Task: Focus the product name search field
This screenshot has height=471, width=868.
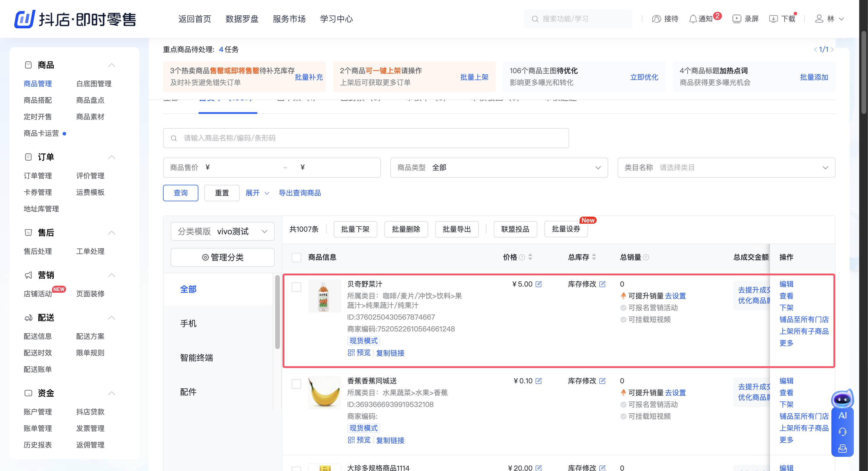Action: pyautogui.click(x=366, y=138)
